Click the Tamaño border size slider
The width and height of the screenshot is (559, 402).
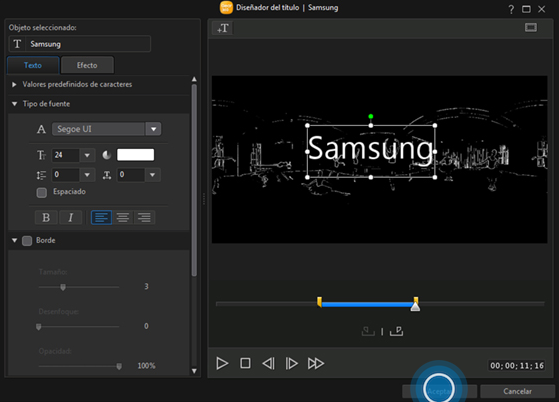pyautogui.click(x=79, y=287)
